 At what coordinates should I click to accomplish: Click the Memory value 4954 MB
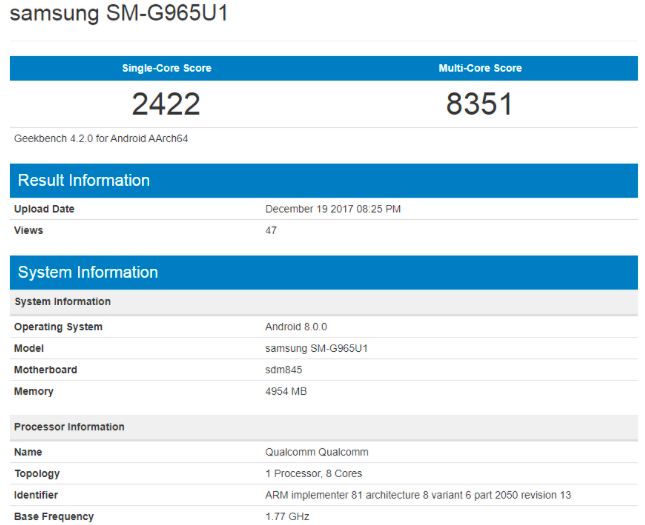point(286,391)
